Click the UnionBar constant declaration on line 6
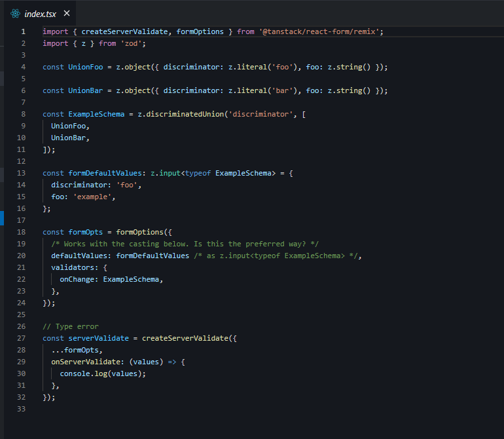 [86, 90]
